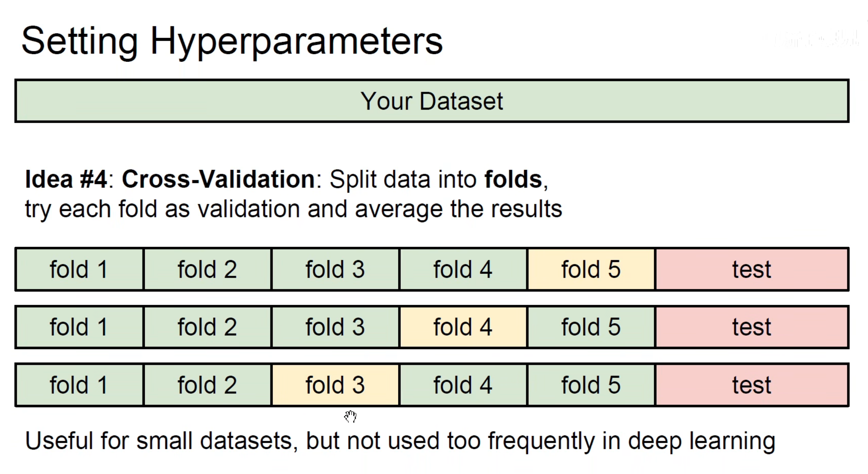Click the green "fold 5" box in the bottom row
Viewport: 868px width, 474px height.
click(x=591, y=385)
